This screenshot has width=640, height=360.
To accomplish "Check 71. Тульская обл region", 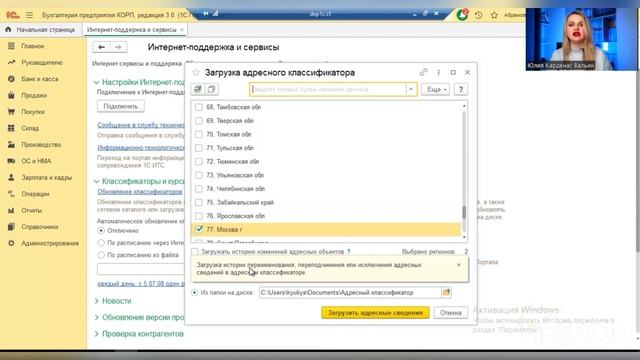I will (199, 148).
